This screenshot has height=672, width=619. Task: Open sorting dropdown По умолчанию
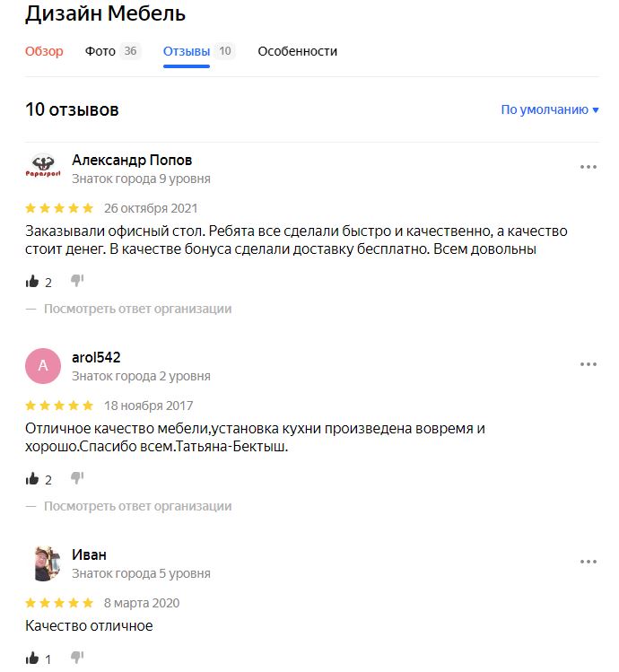(550, 109)
